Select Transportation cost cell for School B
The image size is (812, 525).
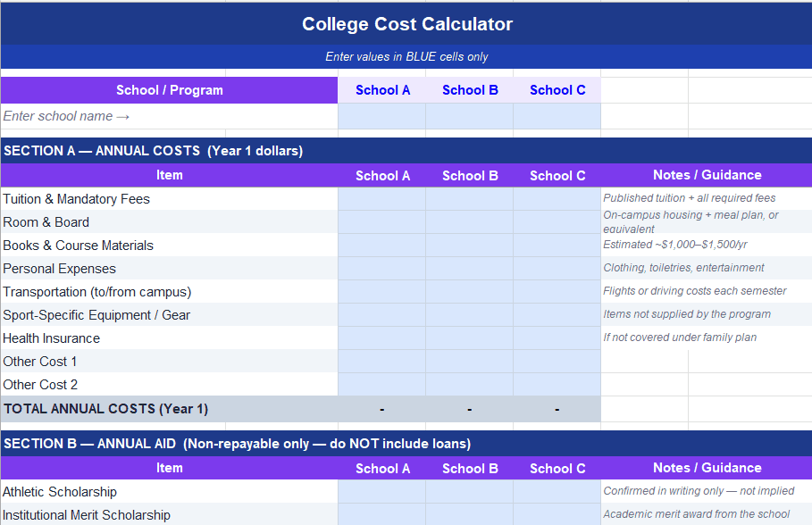(470, 291)
